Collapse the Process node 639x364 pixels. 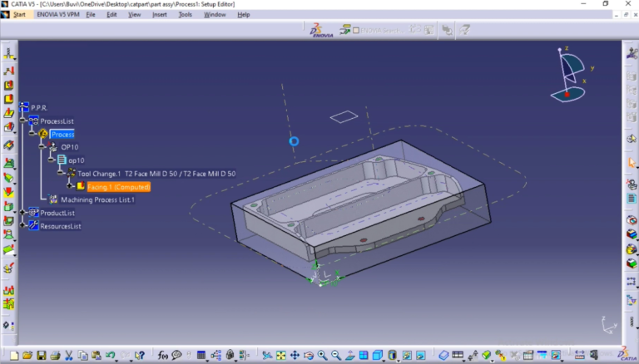[x=32, y=133]
